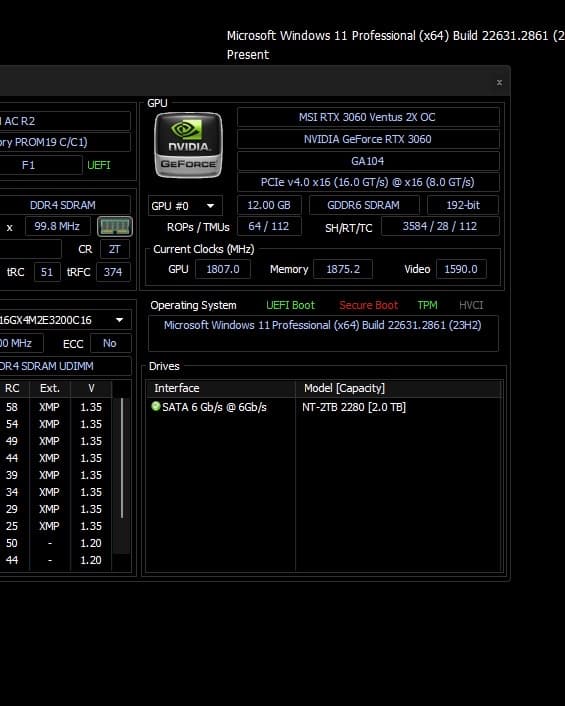Close the system summary window
The height and width of the screenshot is (706, 565).
[x=499, y=82]
